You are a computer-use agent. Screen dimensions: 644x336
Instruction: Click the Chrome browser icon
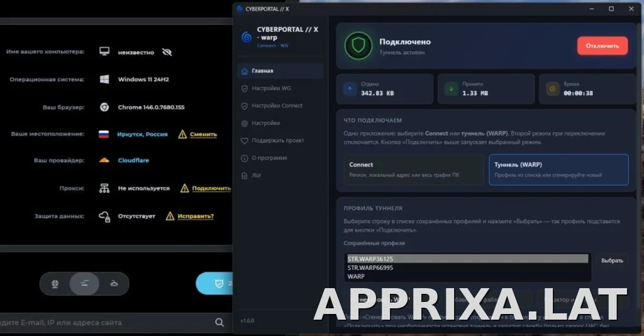(104, 107)
